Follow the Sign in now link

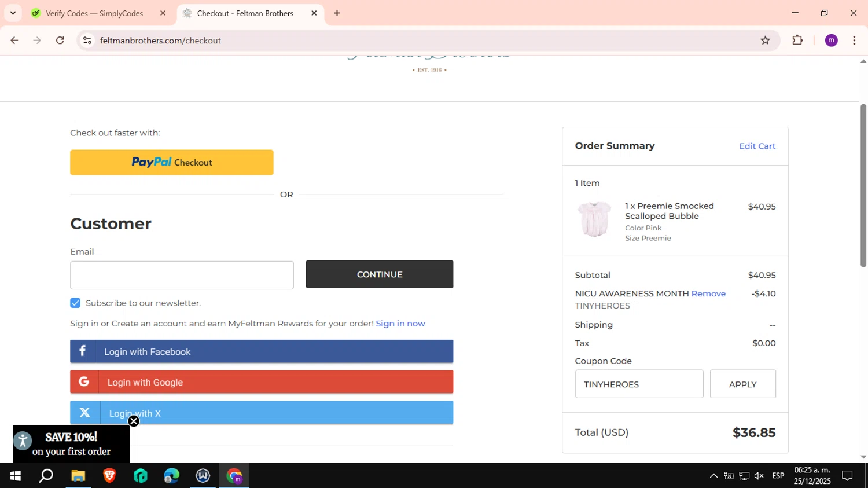coord(400,324)
